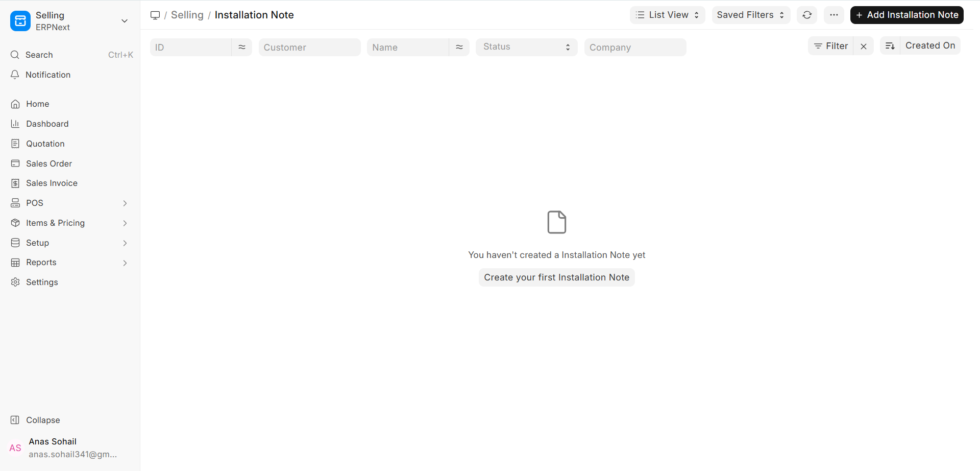Click the Customer filter input field
This screenshot has height=471, width=980.
(x=309, y=48)
